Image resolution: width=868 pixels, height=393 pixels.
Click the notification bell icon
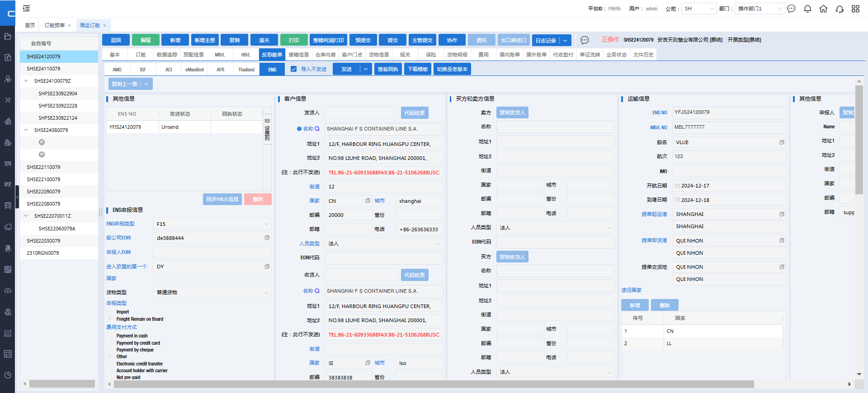point(807,9)
